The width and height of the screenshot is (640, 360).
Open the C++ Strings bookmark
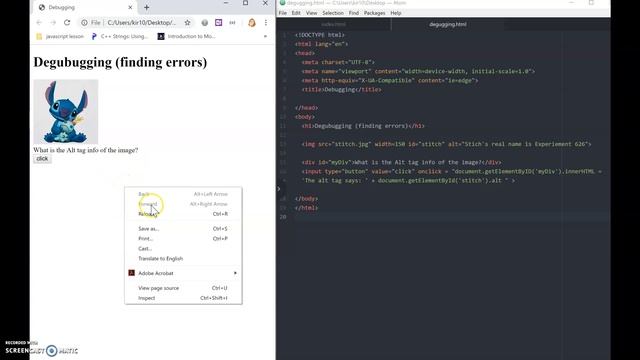tap(120, 36)
